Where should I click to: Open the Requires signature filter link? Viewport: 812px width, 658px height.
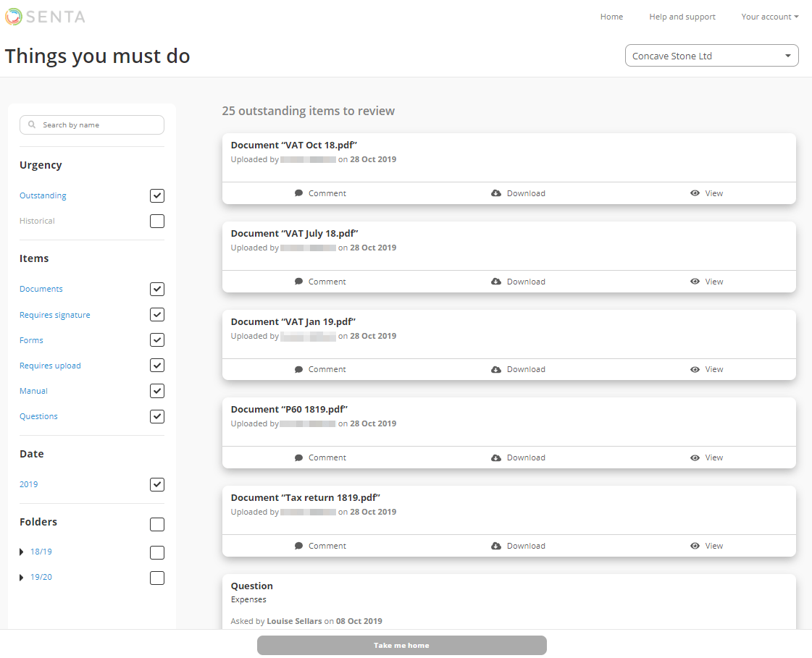click(54, 314)
